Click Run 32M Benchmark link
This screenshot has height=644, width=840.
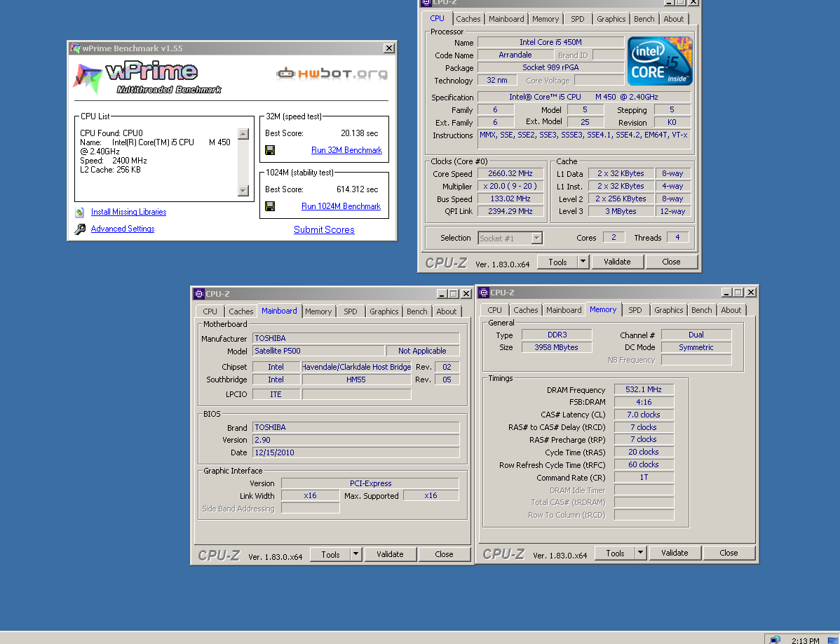[x=346, y=150]
